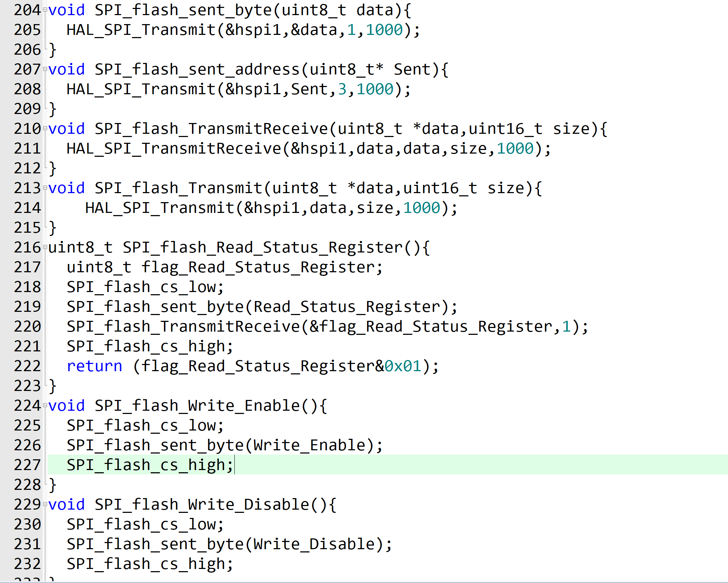
Task: Click the Read_Status_Register argument on line 219
Action: [x=347, y=307]
